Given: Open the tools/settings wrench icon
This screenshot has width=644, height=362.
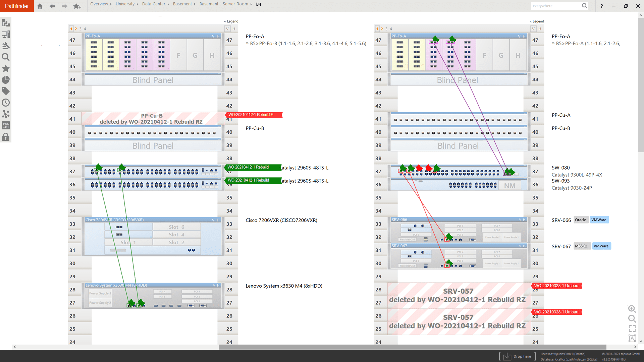Looking at the screenshot, I should (6, 45).
